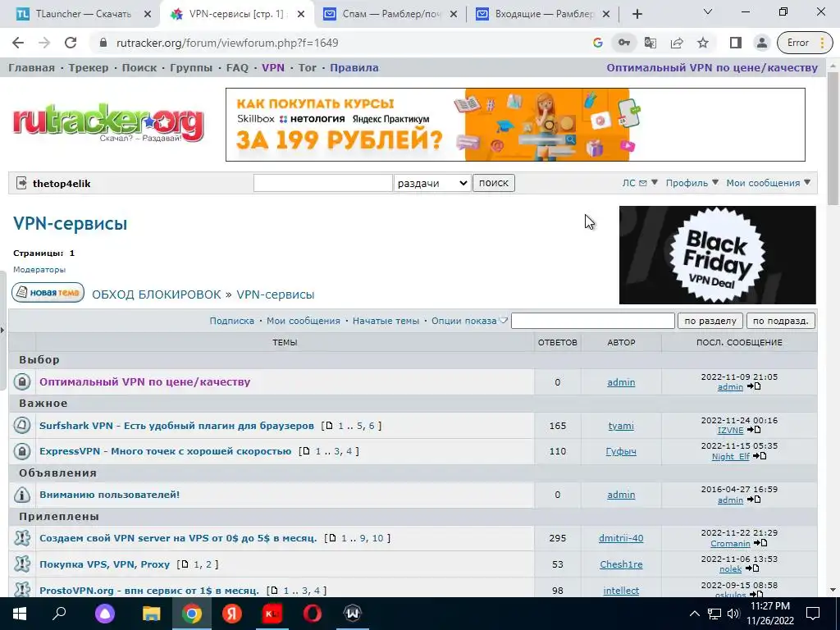
Task: Click the rutracker.org logo
Action: pyautogui.click(x=109, y=123)
